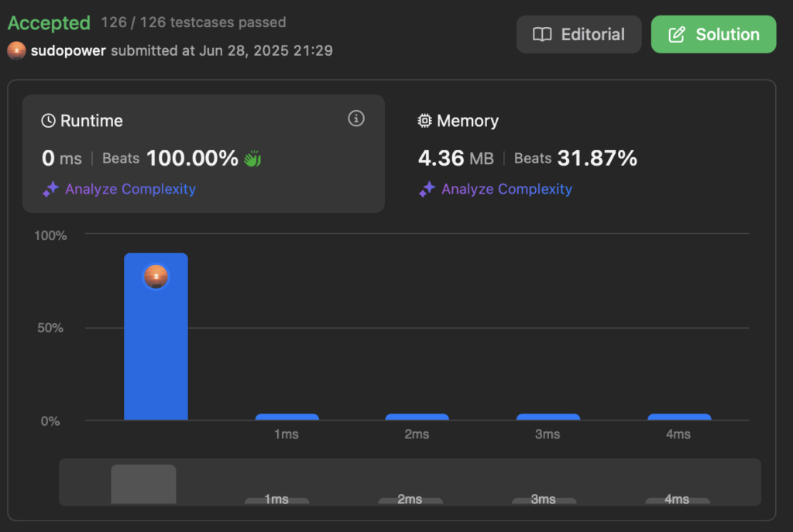The image size is (793, 532).
Task: Click the 3ms bar in minimap
Action: (x=544, y=501)
